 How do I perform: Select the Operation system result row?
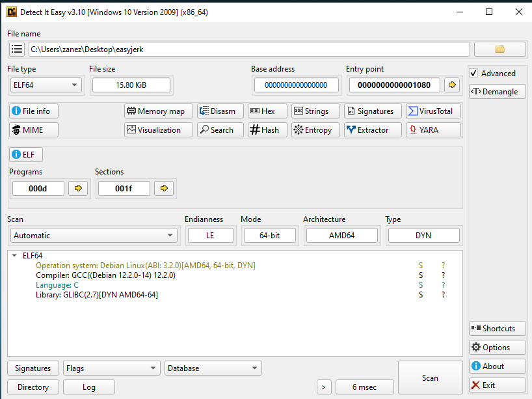click(x=235, y=266)
